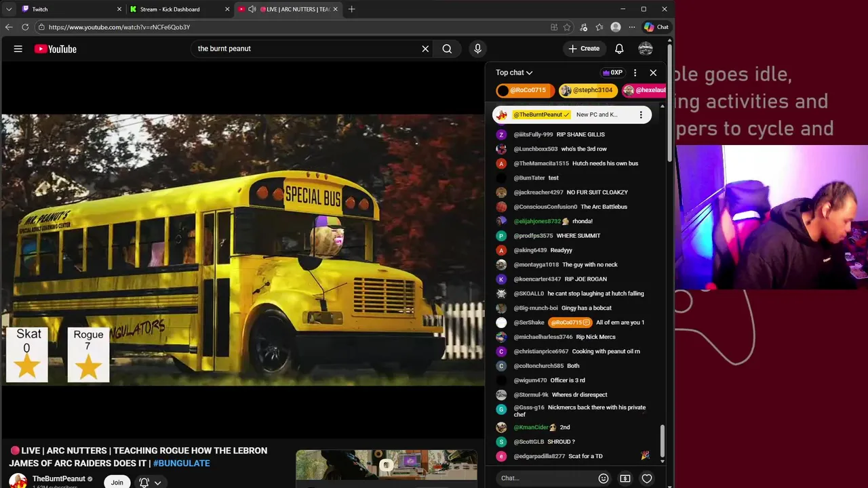Run search with the magnifier button
868x488 pixels.
pyautogui.click(x=447, y=49)
